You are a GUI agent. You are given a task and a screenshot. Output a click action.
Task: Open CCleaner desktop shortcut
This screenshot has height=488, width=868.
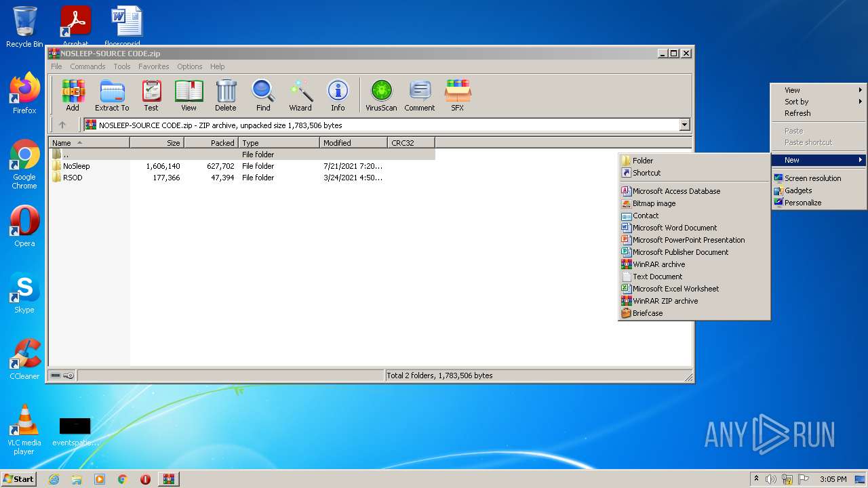24,359
